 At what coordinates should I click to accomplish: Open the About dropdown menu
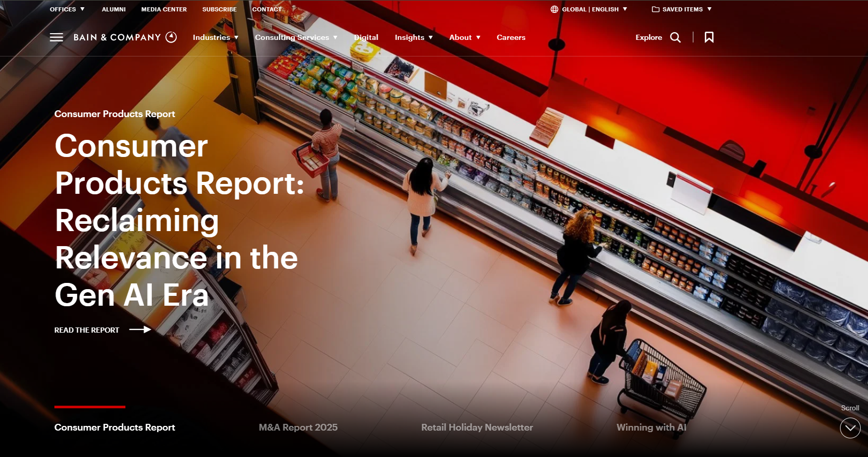464,37
